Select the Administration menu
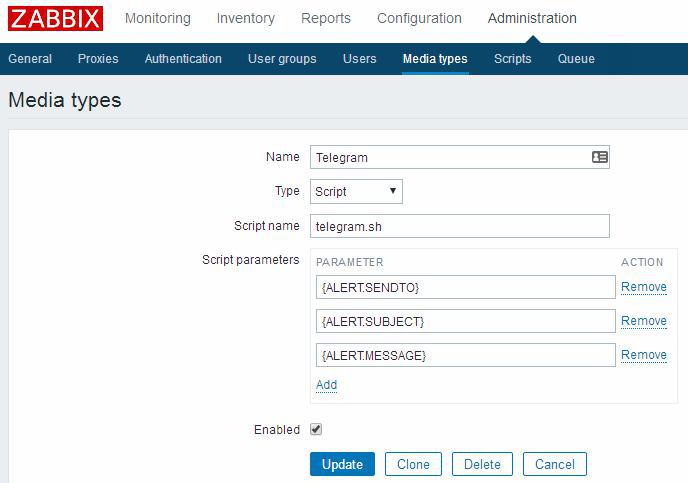 [x=532, y=18]
